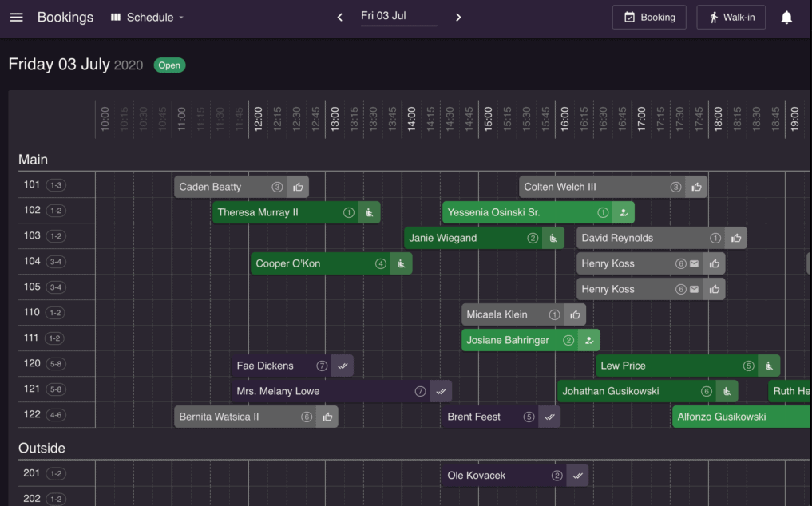This screenshot has width=812, height=506.
Task: Click seated icon on Janie Wiegand booking
Action: coord(553,239)
